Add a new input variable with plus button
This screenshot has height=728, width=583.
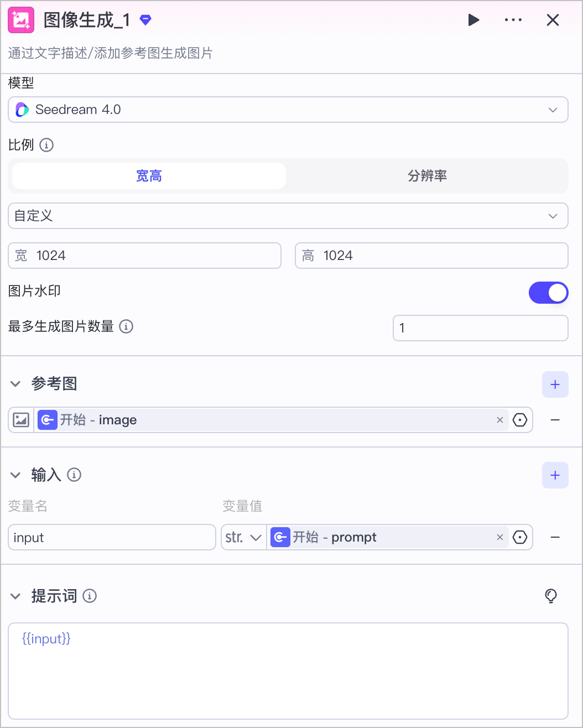pos(555,475)
